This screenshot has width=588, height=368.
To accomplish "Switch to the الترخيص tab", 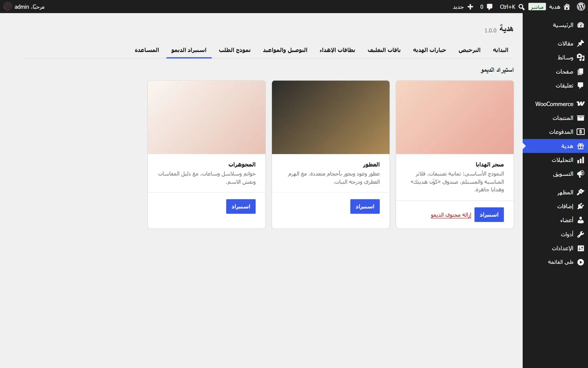I will (469, 50).
